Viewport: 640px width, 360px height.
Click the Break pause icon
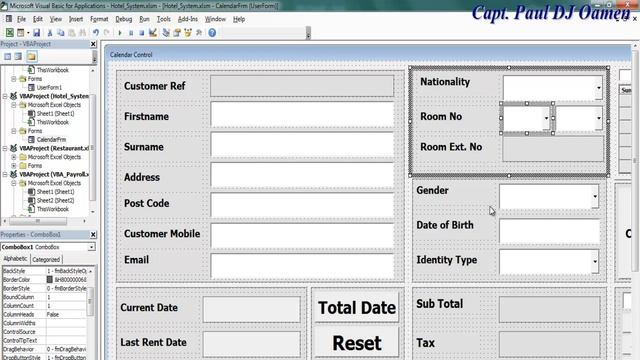(x=131, y=33)
